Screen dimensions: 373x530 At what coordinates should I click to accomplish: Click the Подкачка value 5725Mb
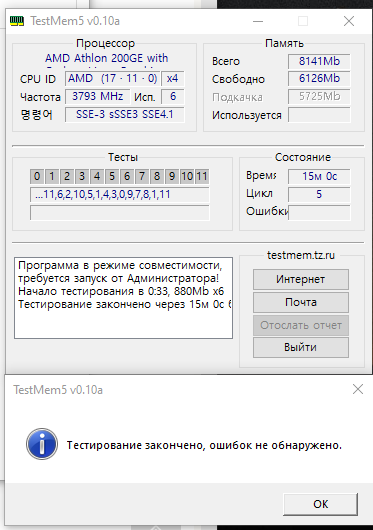coord(319,97)
